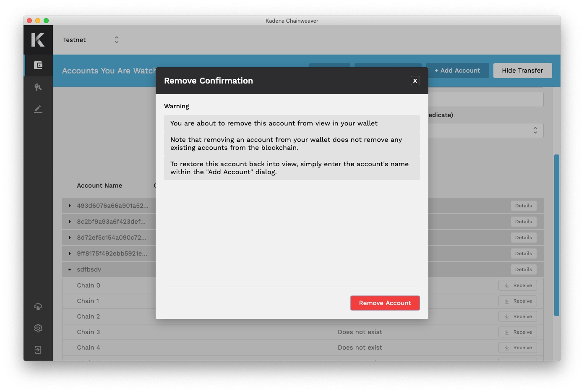Click the logout icon in sidebar
Image resolution: width=584 pixels, height=392 pixels.
click(x=38, y=350)
